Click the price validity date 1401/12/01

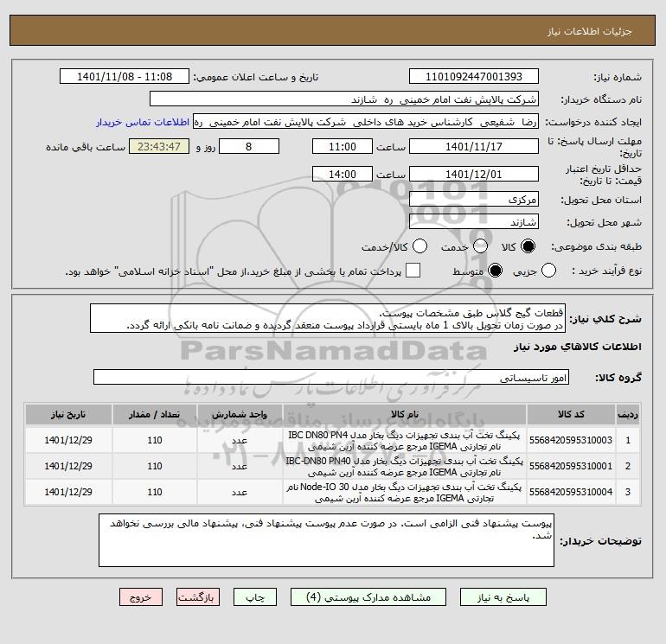point(474,174)
